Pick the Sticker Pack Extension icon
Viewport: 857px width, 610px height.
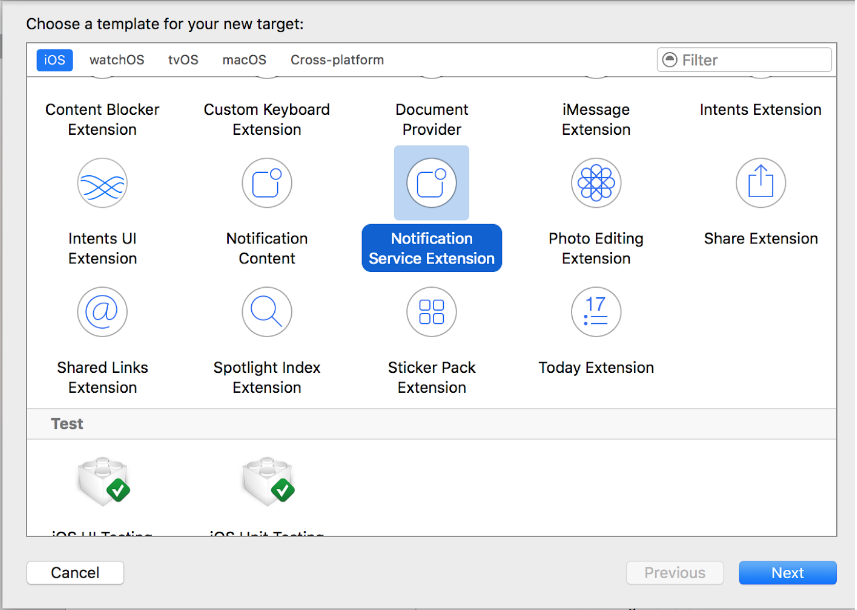(431, 312)
